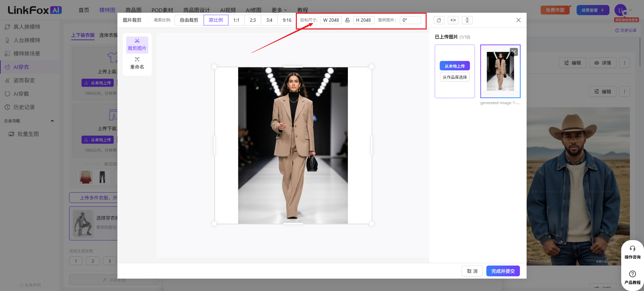Image resolution: width=644 pixels, height=291 pixels.
Task: Open 人台换模特 in sidebar
Action: (27, 40)
